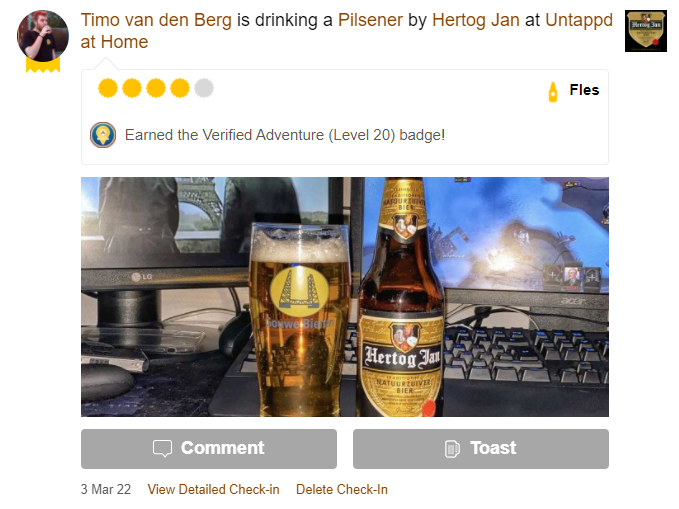This screenshot has height=509, width=679.
Task: Click the yellow supporter ribbon under avatar
Action: point(42,65)
